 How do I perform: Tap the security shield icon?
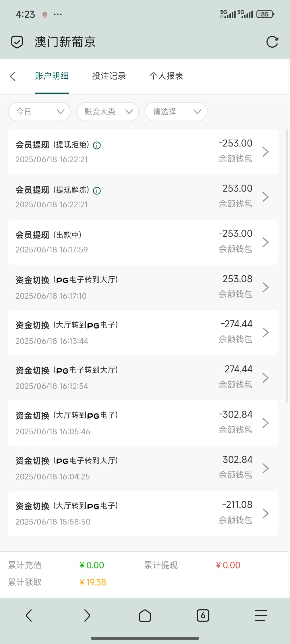tap(17, 42)
